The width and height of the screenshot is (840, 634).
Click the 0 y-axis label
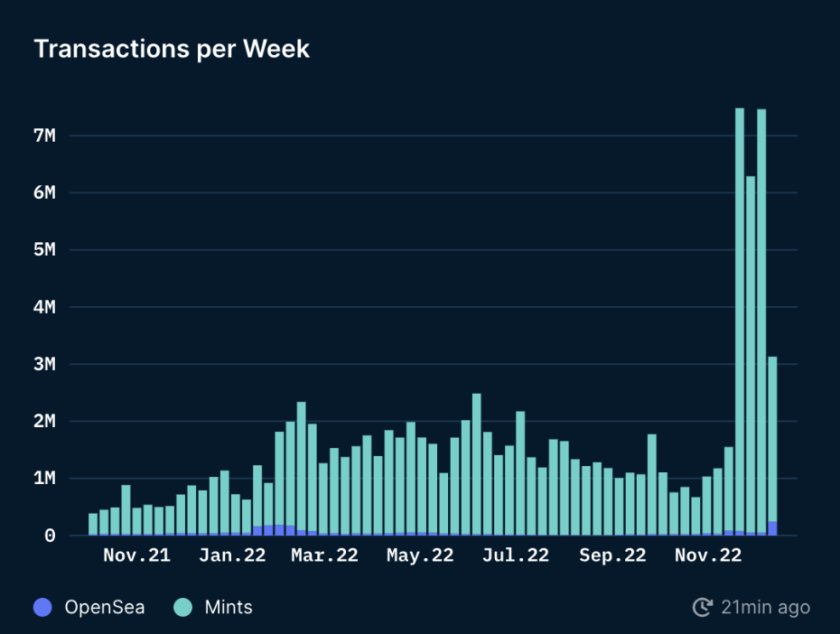point(50,536)
